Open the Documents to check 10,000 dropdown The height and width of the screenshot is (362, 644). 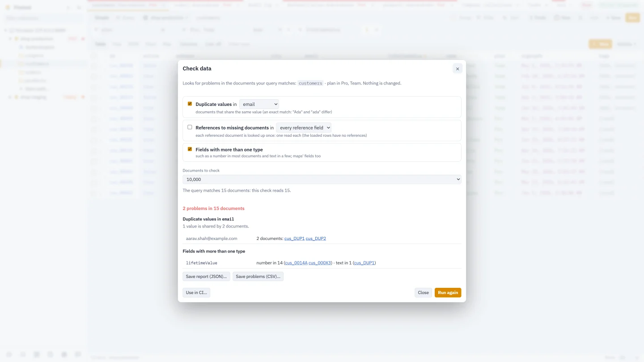pos(322,179)
